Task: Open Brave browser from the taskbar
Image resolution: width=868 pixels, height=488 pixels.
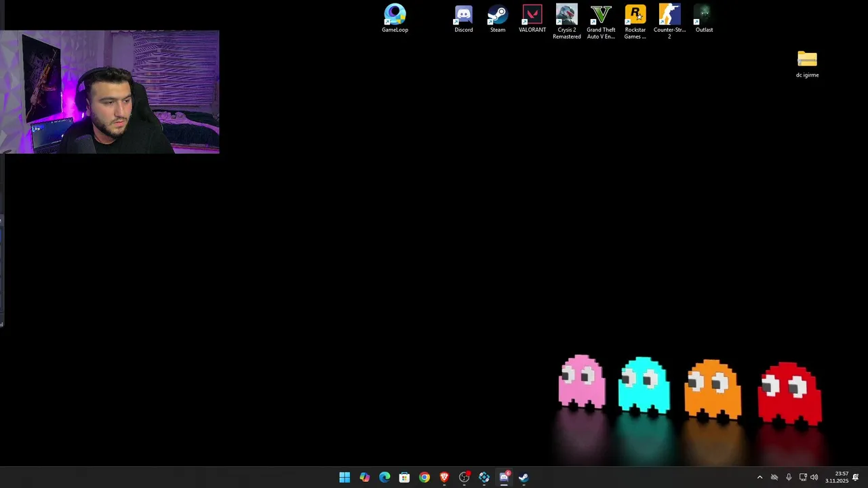Action: [444, 477]
